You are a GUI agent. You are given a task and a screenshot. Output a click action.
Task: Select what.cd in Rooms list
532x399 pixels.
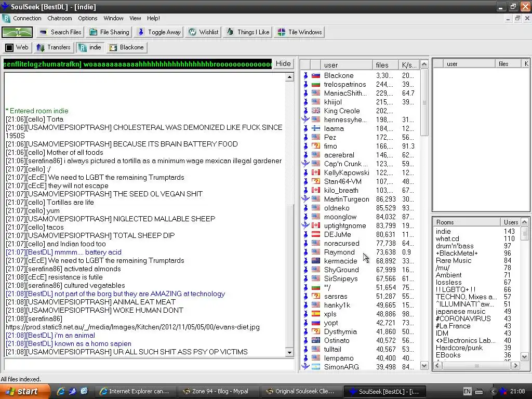[x=447, y=238]
